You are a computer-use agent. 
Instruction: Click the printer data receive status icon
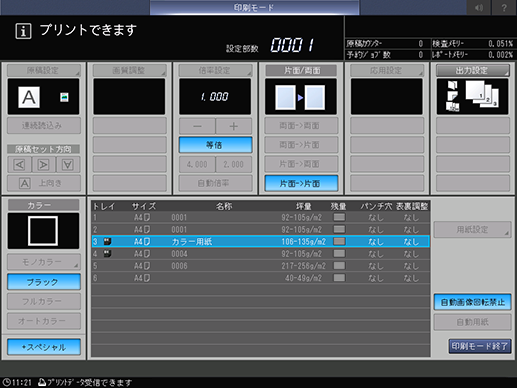tap(42, 382)
